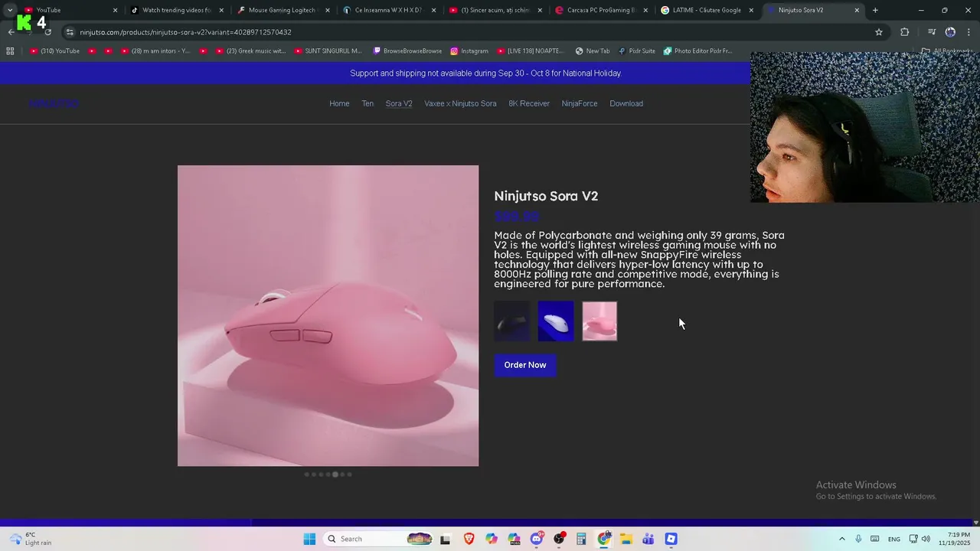Image resolution: width=980 pixels, height=551 pixels.
Task: Bookmark this page with the star icon
Action: point(879,32)
